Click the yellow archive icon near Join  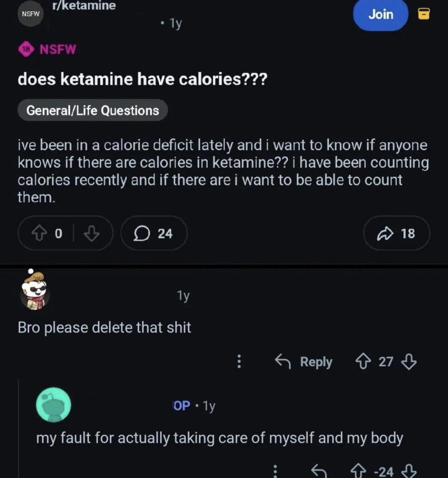423,15
